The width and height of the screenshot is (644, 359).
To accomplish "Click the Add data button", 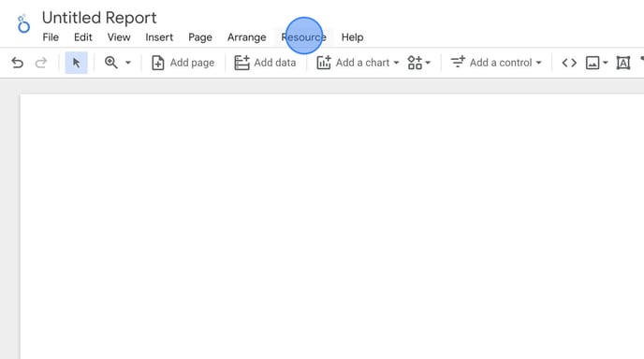I will [265, 63].
